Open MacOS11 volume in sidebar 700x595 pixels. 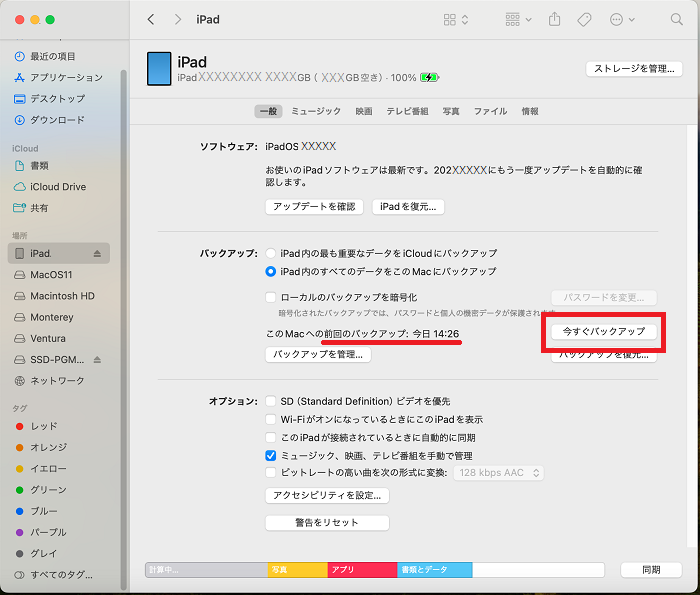click(43, 275)
